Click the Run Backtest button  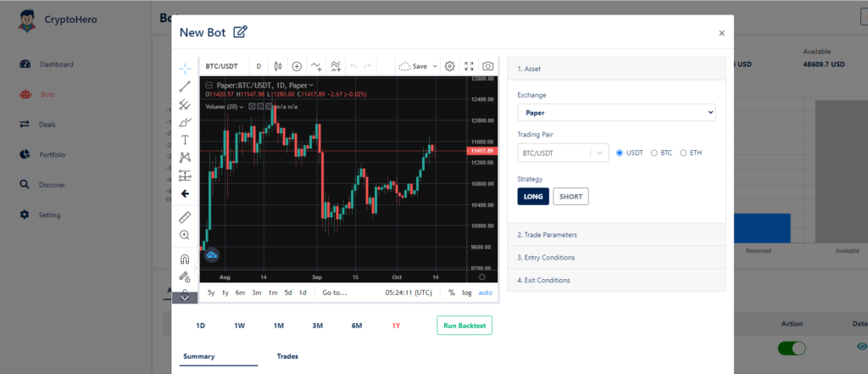coord(465,326)
